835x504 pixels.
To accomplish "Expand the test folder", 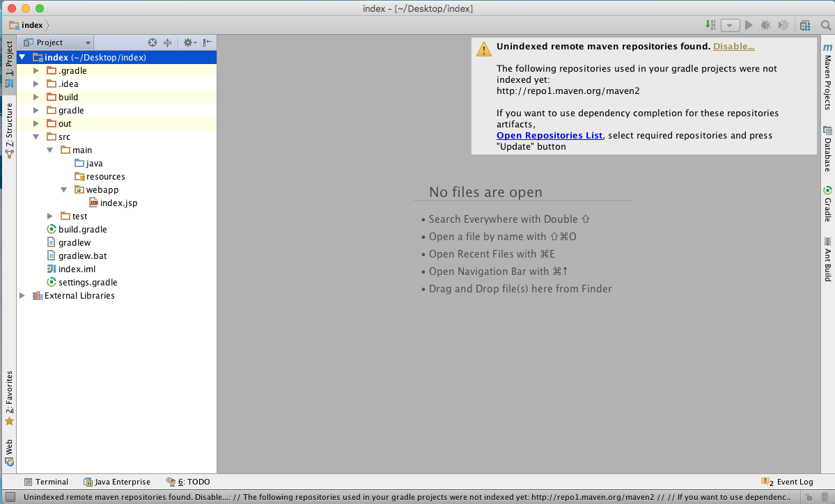I will (x=50, y=216).
